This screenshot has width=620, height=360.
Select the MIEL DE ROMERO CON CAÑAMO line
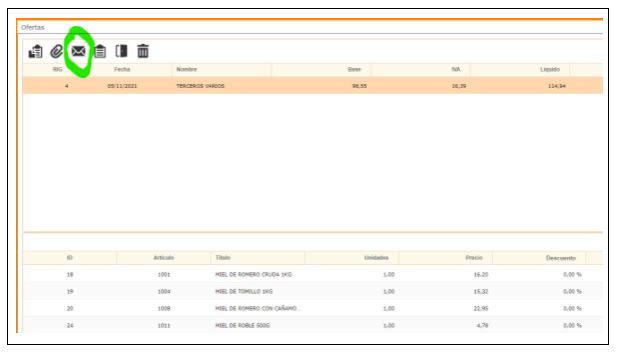coord(312,308)
